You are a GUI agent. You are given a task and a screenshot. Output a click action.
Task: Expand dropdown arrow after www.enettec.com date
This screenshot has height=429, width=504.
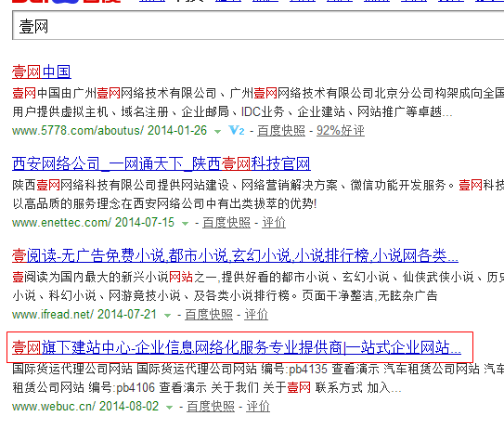(x=185, y=224)
